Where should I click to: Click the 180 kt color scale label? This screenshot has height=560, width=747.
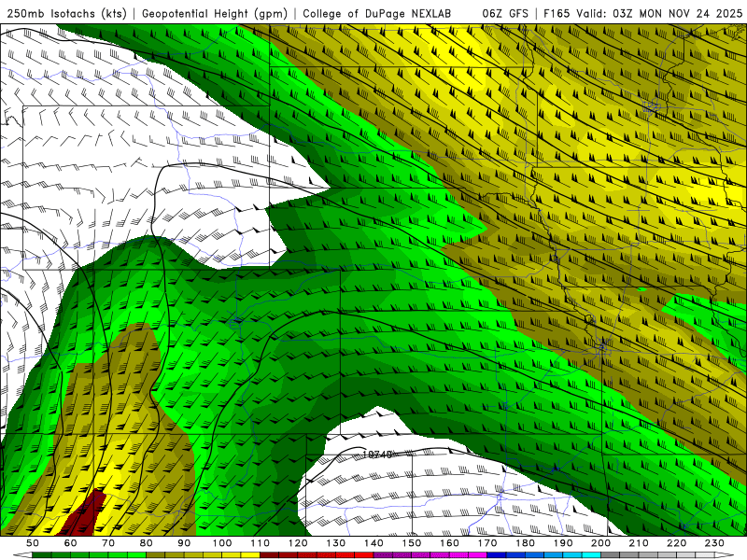525,543
